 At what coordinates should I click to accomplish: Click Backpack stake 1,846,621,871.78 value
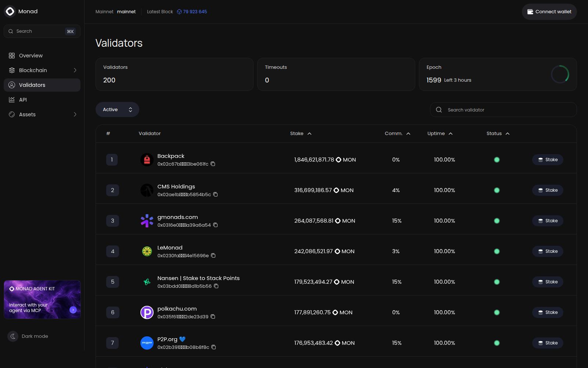(x=314, y=160)
